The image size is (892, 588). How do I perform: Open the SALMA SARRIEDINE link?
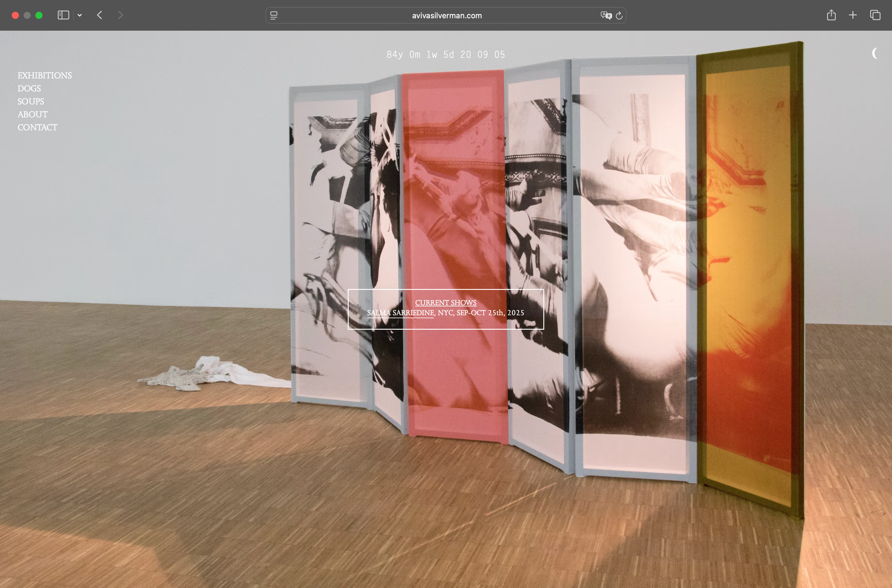click(x=400, y=313)
